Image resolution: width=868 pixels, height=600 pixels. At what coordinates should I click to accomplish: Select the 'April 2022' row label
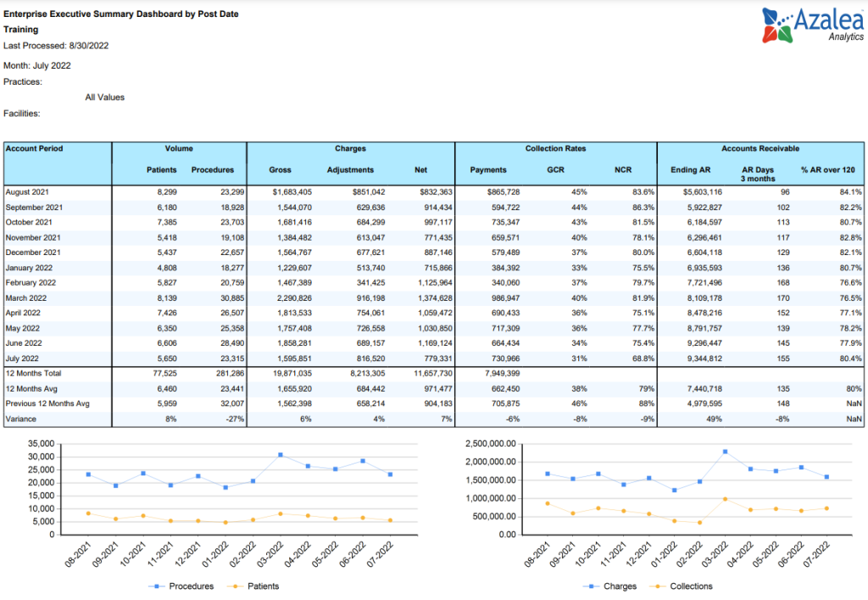coord(23,313)
